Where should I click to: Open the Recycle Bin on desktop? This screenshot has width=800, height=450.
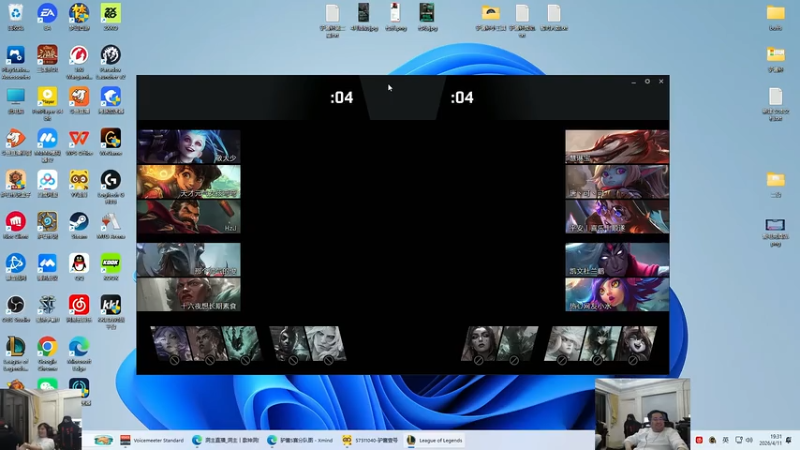pyautogui.click(x=16, y=17)
